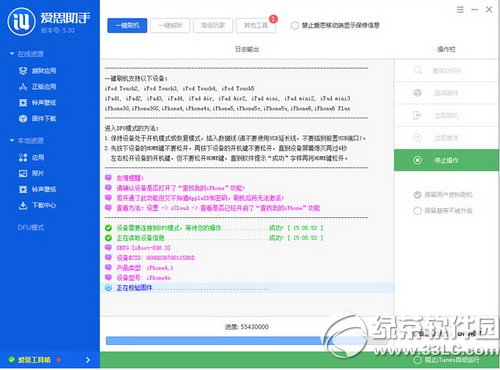Open 照片 photos in the sidebar
500x370 pixels.
[32, 173]
